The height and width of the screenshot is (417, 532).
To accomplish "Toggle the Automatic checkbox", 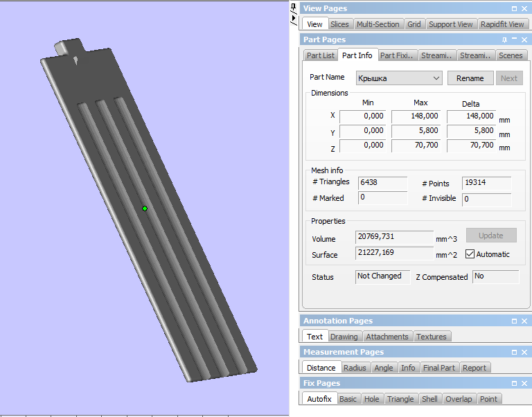I will (x=470, y=254).
